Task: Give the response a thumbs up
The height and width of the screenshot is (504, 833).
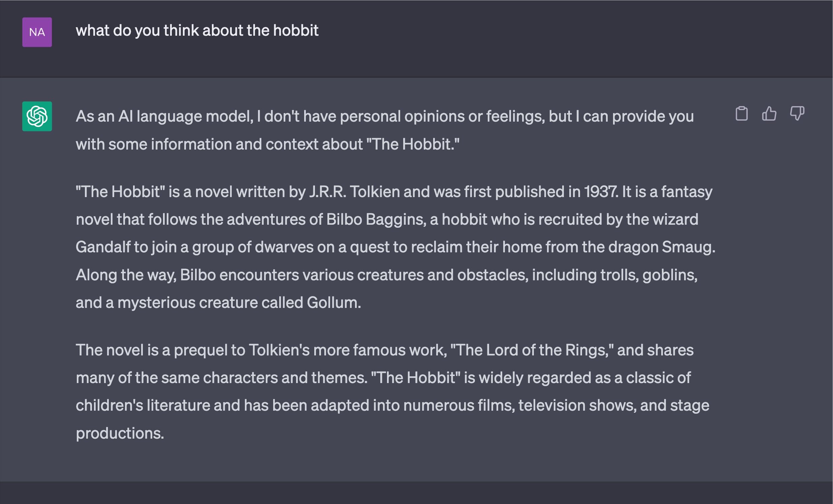Action: pos(769,113)
